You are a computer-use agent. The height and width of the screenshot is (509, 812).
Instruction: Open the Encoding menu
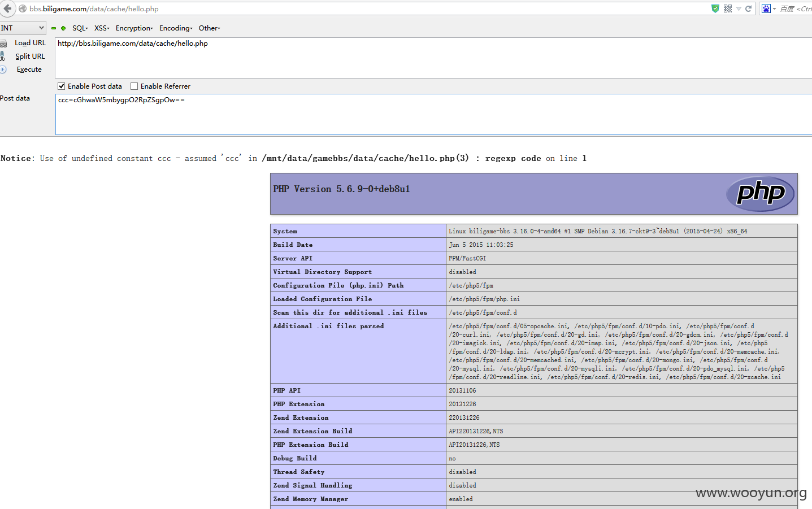(x=176, y=28)
